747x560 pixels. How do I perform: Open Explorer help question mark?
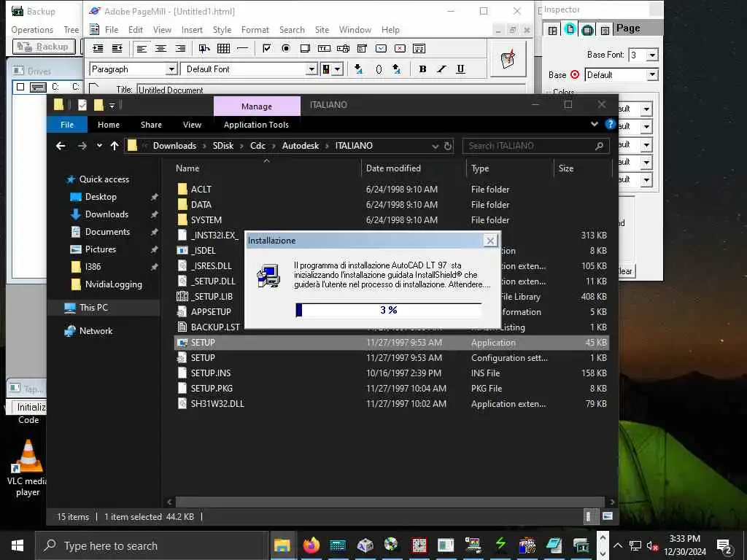tap(611, 124)
